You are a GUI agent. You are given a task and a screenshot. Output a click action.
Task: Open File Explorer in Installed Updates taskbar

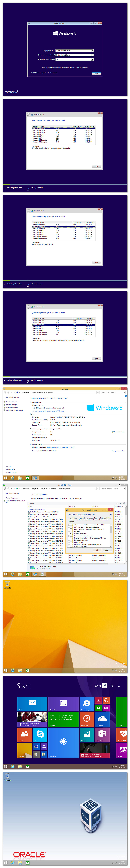coord(20,574)
